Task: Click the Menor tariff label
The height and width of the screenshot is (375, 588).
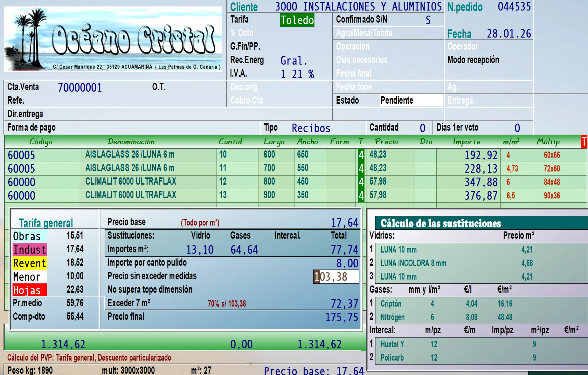Action: coord(29,277)
